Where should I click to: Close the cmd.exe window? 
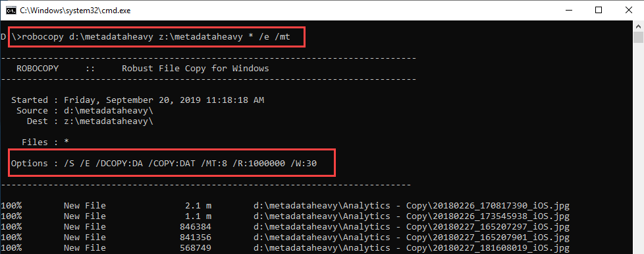[x=628, y=11]
